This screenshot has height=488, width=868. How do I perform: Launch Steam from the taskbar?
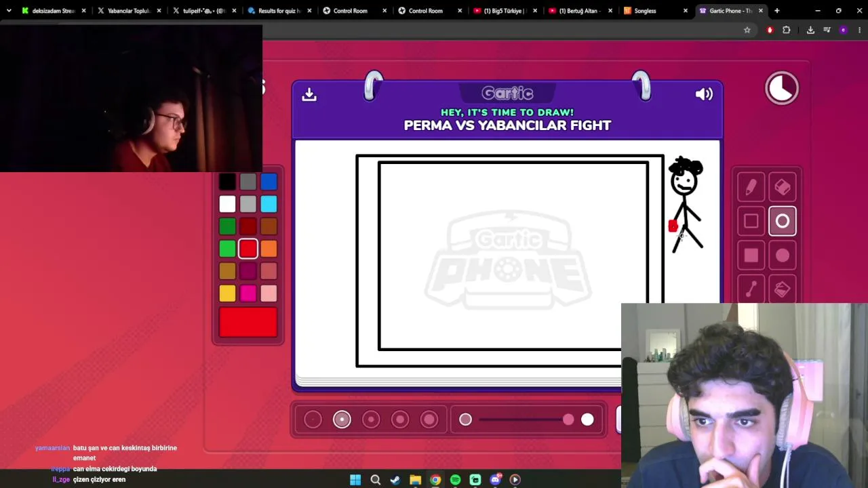[395, 480]
